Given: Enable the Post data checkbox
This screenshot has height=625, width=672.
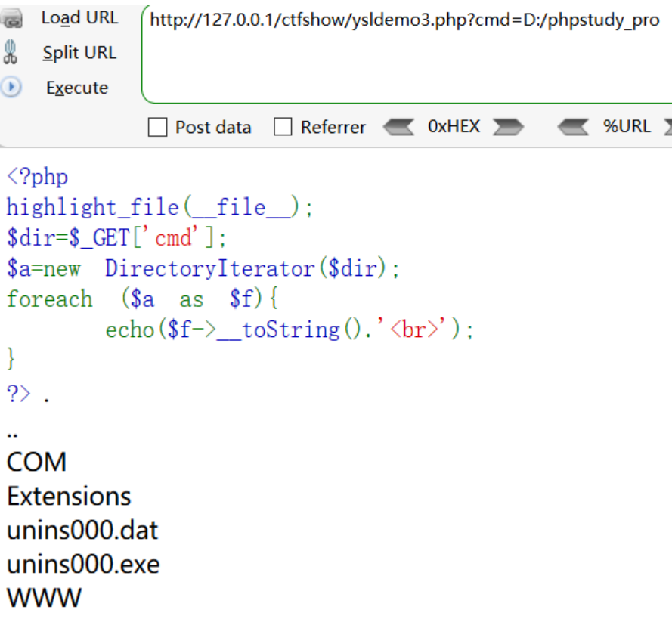Looking at the screenshot, I should pyautogui.click(x=157, y=128).
